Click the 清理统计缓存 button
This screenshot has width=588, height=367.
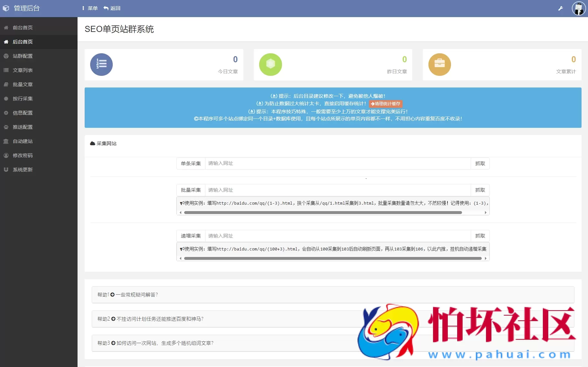pos(385,104)
